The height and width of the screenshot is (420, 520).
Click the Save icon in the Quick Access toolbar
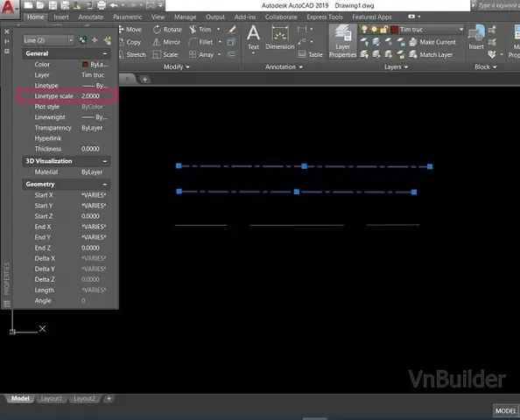click(x=53, y=5)
